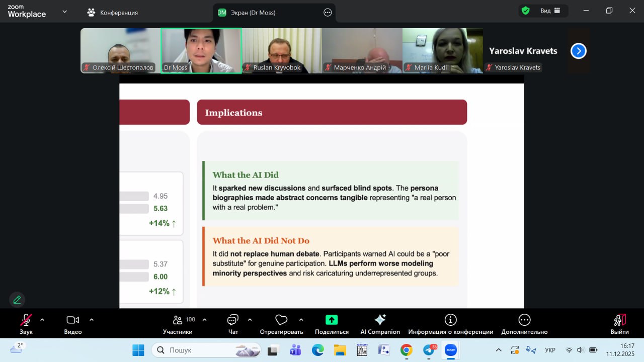Click the "What the AI Did" heading
Screen dimensions: 644x362
[x=246, y=175]
